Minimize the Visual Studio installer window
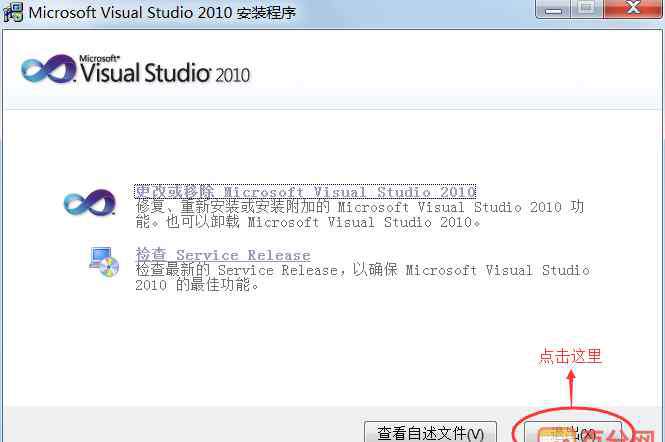This screenshot has height=442, width=665. (553, 9)
